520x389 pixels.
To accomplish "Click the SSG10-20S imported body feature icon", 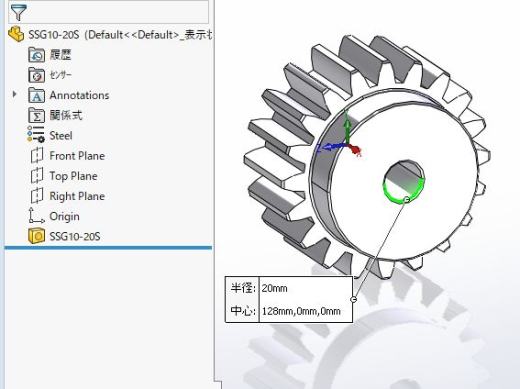I will 36,236.
